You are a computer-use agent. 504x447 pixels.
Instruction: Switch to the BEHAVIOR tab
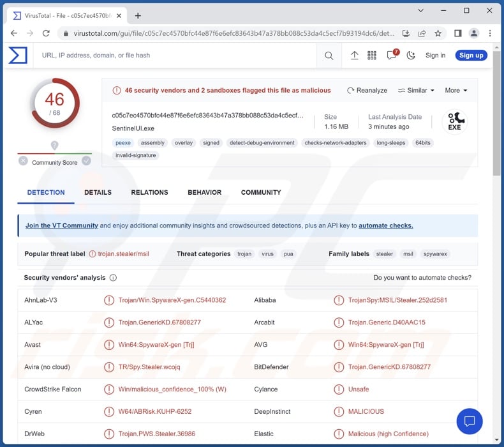204,192
